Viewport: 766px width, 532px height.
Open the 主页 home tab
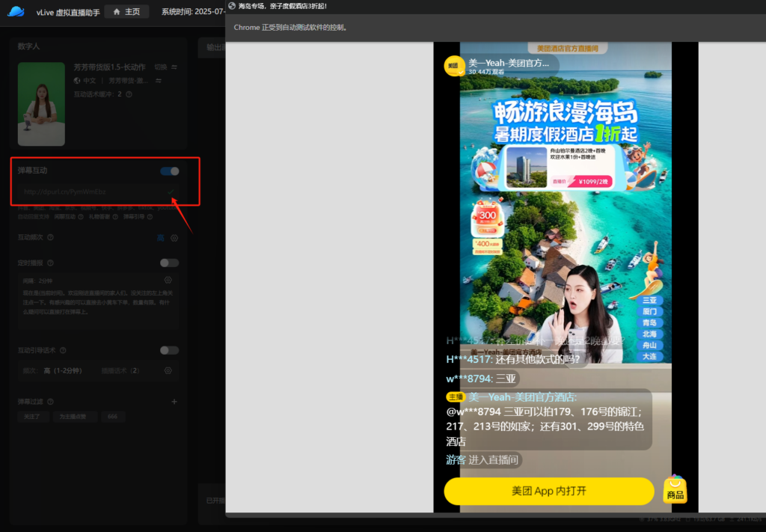pyautogui.click(x=126, y=12)
